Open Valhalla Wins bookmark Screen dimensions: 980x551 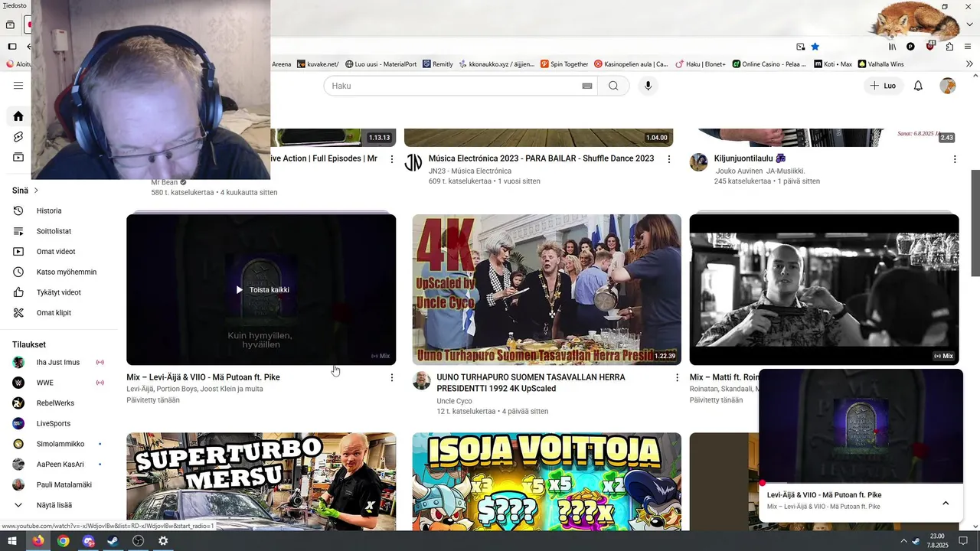(880, 64)
